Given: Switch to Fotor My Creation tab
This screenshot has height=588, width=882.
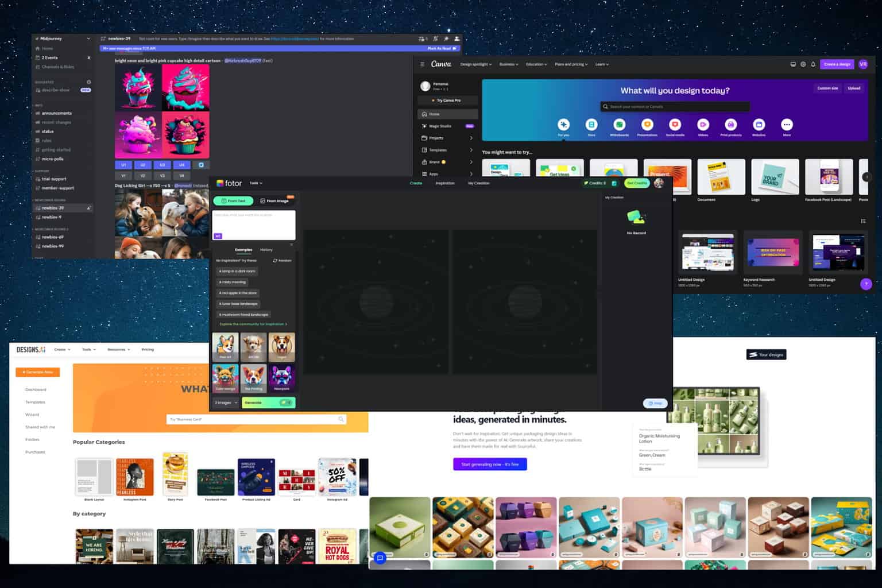Looking at the screenshot, I should coord(479,183).
